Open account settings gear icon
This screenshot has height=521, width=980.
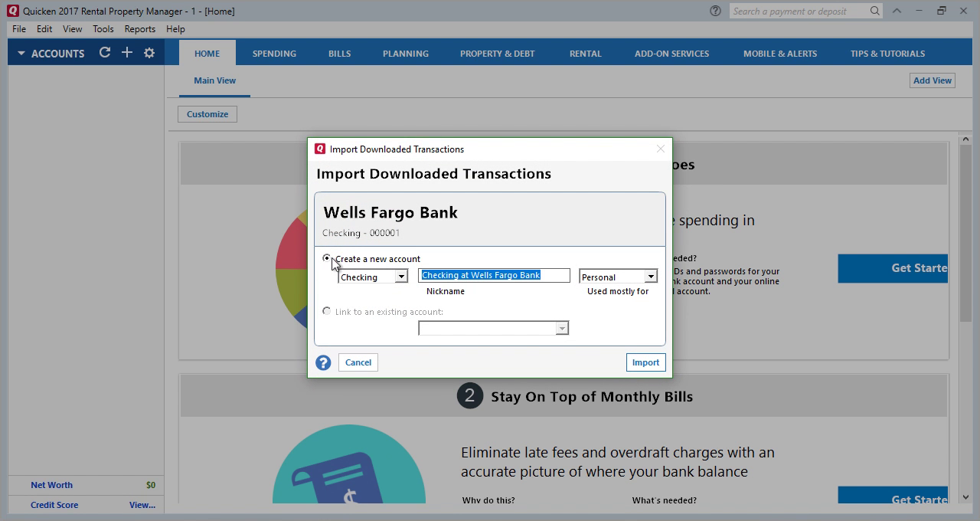[149, 53]
